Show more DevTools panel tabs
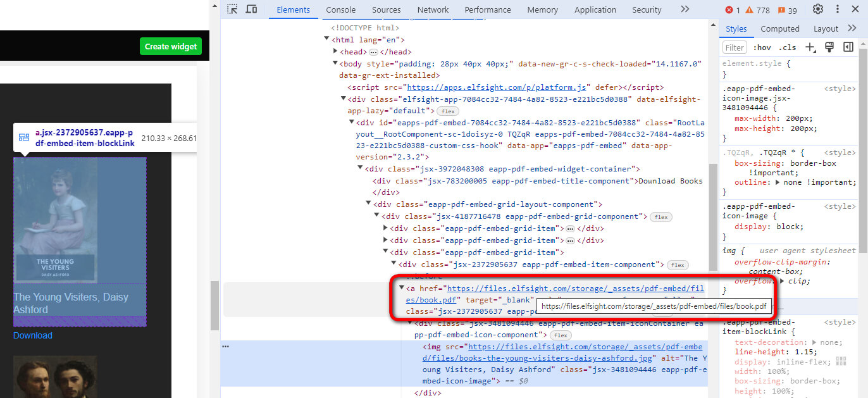 [685, 9]
